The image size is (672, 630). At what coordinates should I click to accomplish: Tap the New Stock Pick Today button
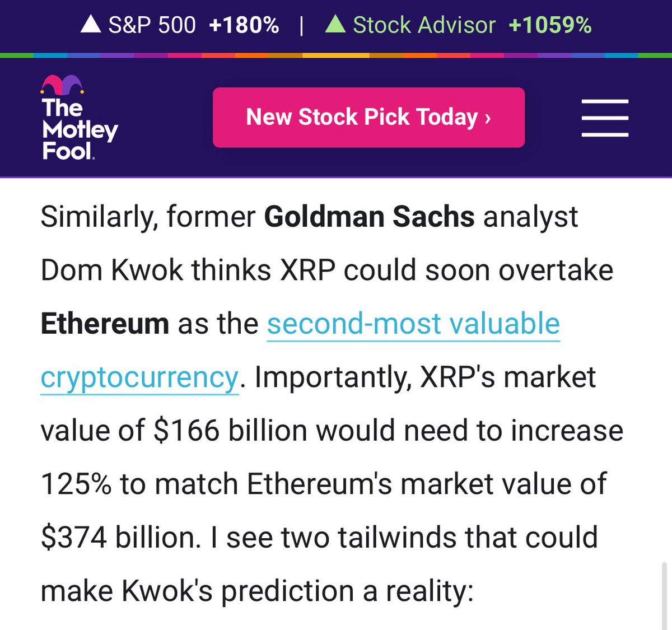click(x=368, y=118)
